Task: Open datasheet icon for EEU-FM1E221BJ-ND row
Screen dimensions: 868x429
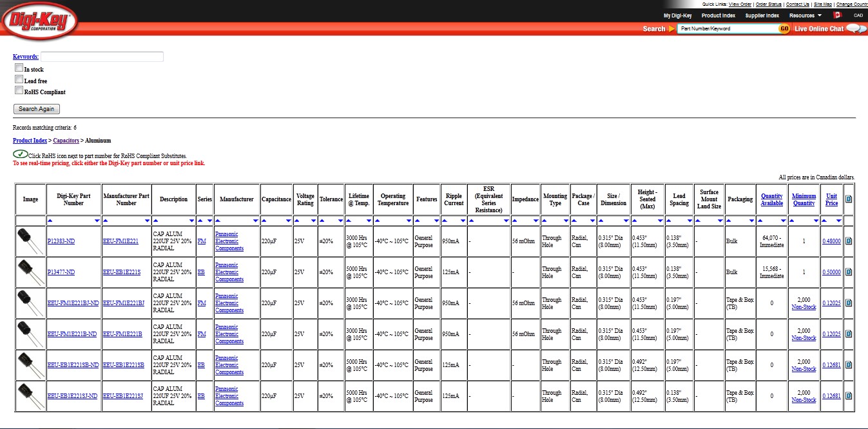Action: pos(848,303)
